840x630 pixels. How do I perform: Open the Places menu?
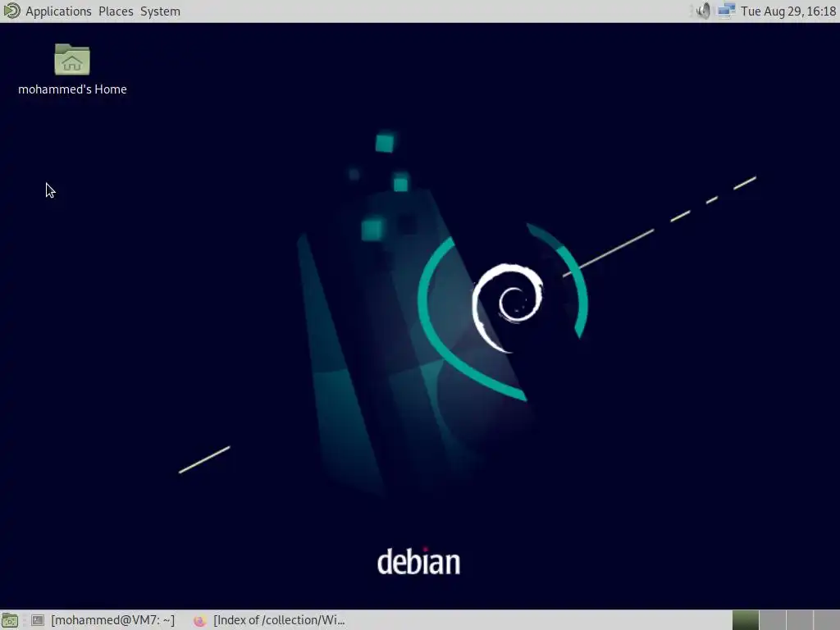(x=116, y=11)
